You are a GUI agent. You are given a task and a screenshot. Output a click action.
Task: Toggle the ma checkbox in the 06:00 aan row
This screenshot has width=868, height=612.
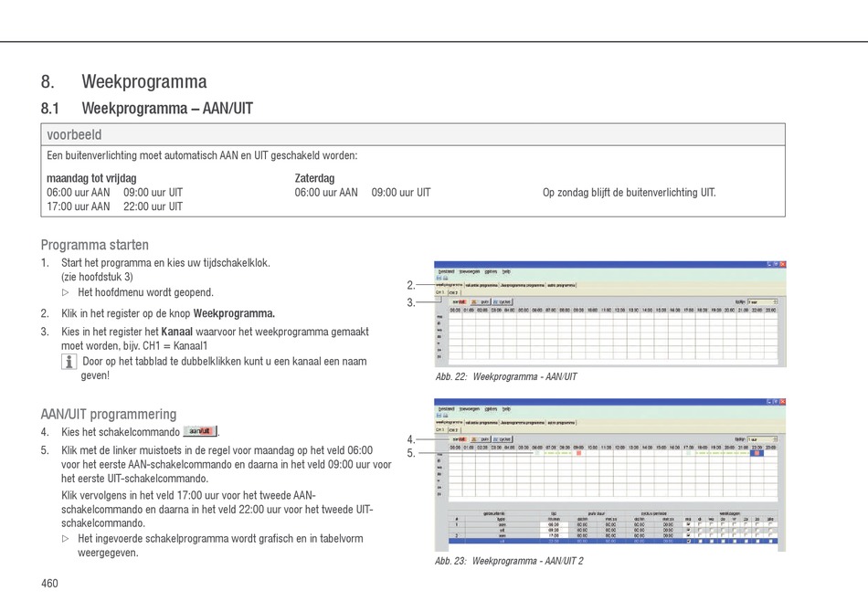click(x=689, y=524)
